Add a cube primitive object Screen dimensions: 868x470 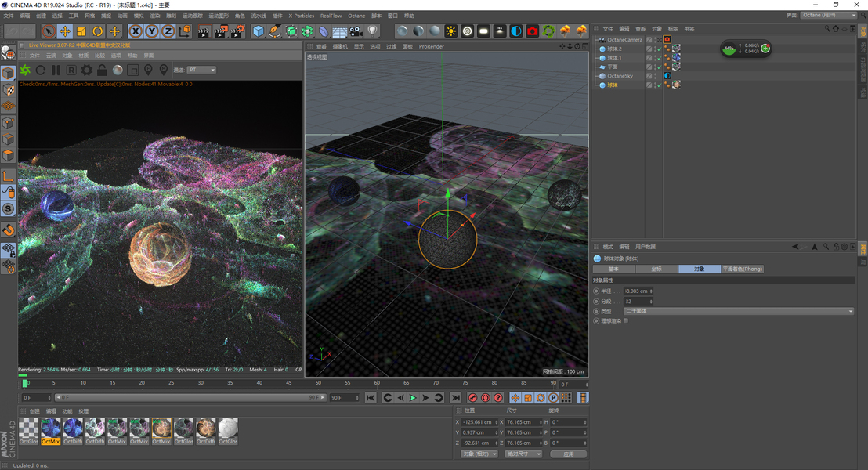(258, 31)
